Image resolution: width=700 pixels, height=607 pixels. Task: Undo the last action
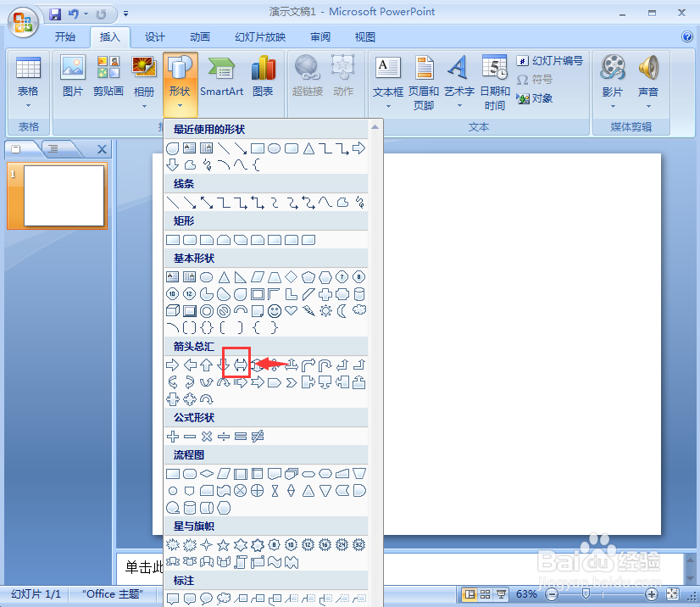point(73,14)
